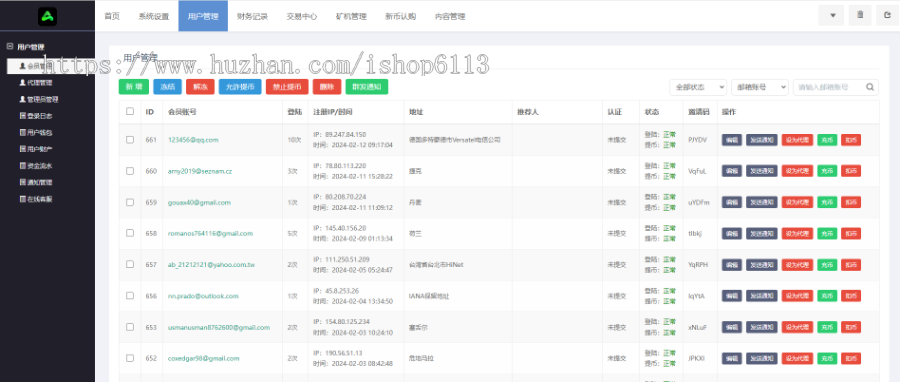The height and width of the screenshot is (382, 900).
Task: Open the 全部状态 status filter dropdown
Action: pos(698,87)
